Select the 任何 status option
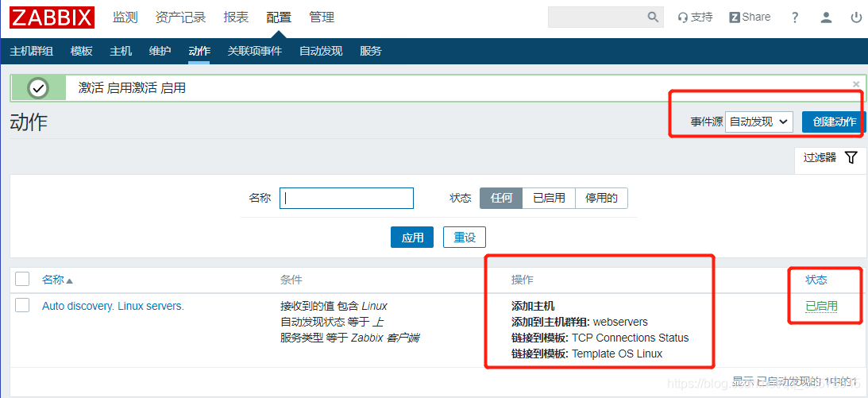The image size is (868, 398). (x=501, y=198)
